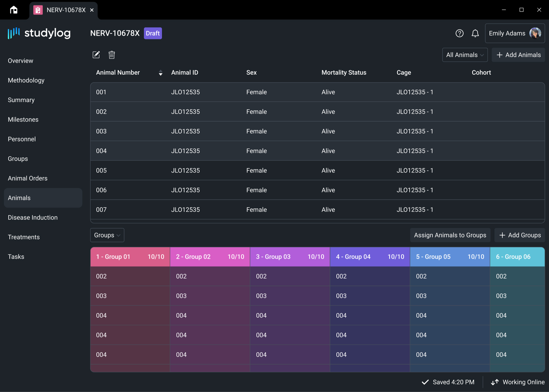Open notifications bell icon
Screen dimensions: 549x392
pyautogui.click(x=475, y=33)
